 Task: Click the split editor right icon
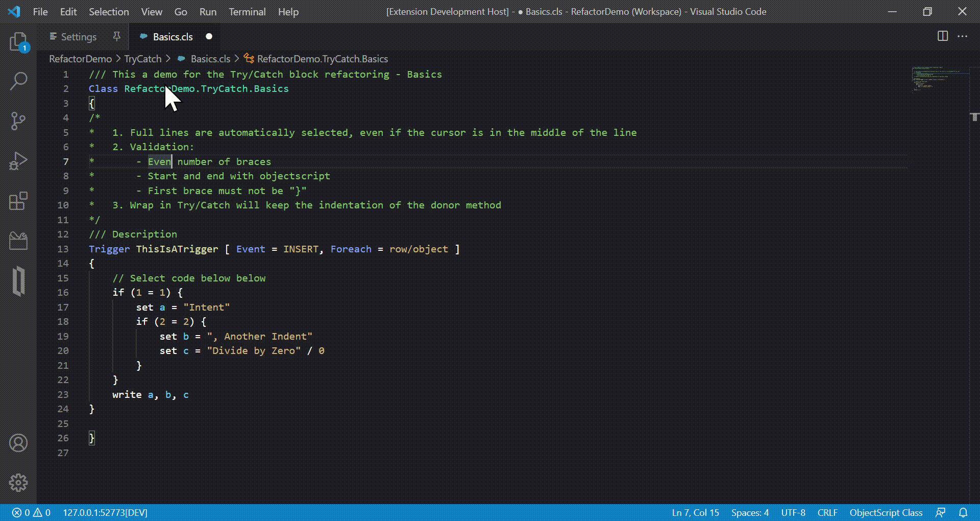(943, 36)
